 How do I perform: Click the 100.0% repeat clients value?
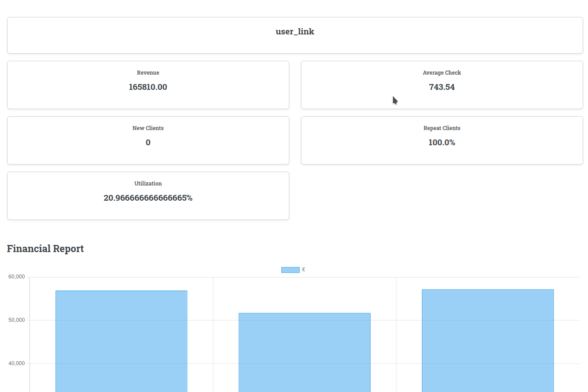[442, 143]
